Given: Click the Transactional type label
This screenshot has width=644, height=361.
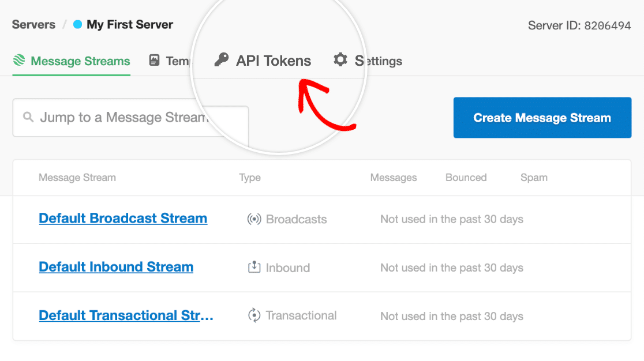Looking at the screenshot, I should (x=301, y=315).
